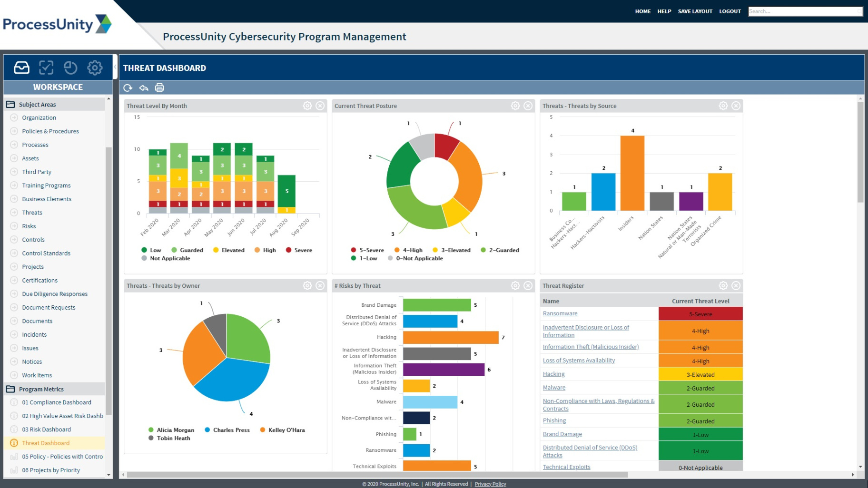This screenshot has width=868, height=488.
Task: Close the # Risks by Threat panel
Action: click(528, 285)
